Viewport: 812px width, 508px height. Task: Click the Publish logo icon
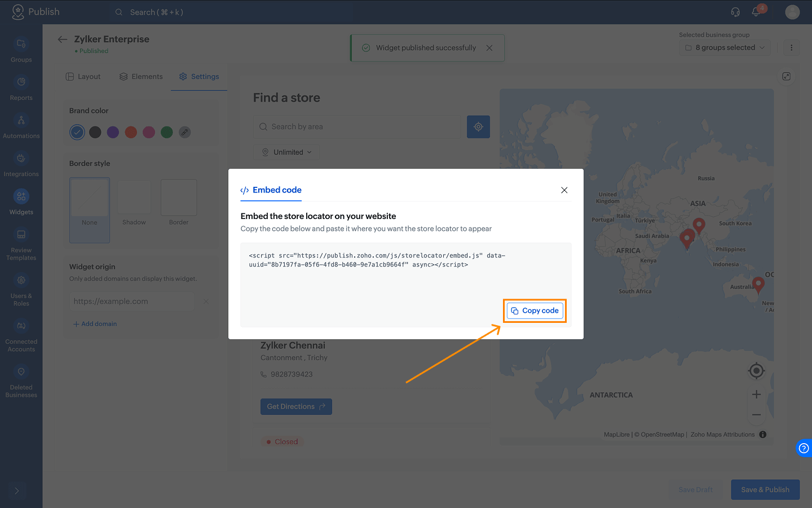tap(18, 12)
